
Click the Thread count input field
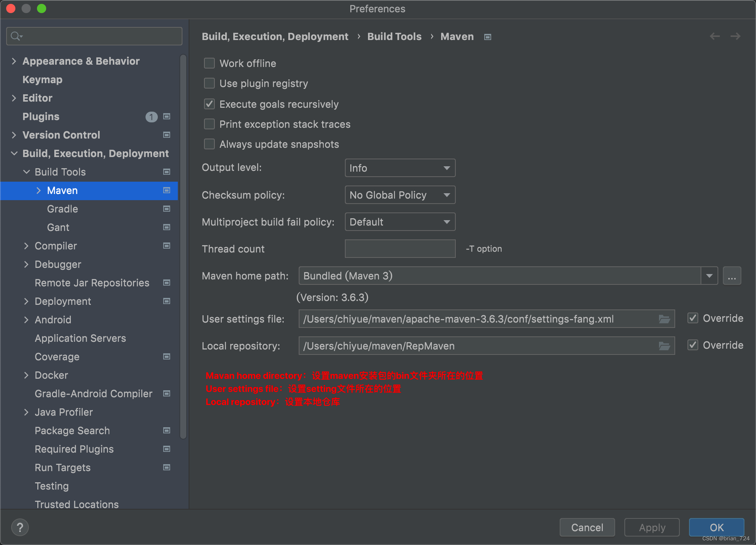400,249
